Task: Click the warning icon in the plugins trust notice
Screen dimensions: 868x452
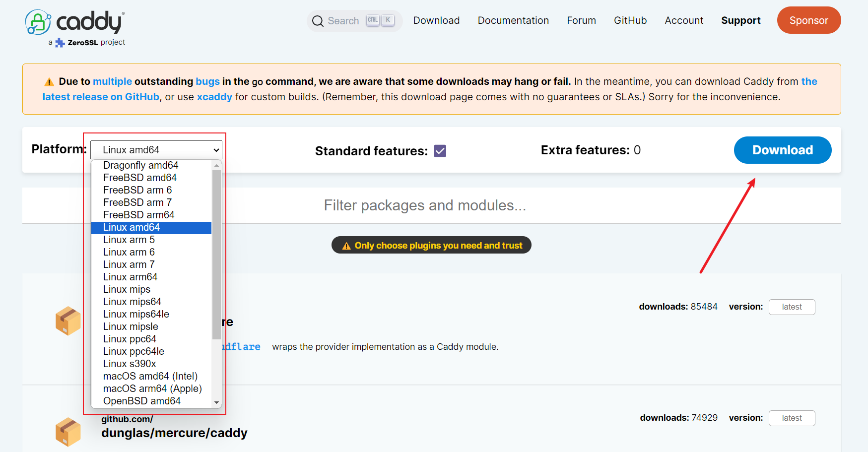Action: pos(346,246)
